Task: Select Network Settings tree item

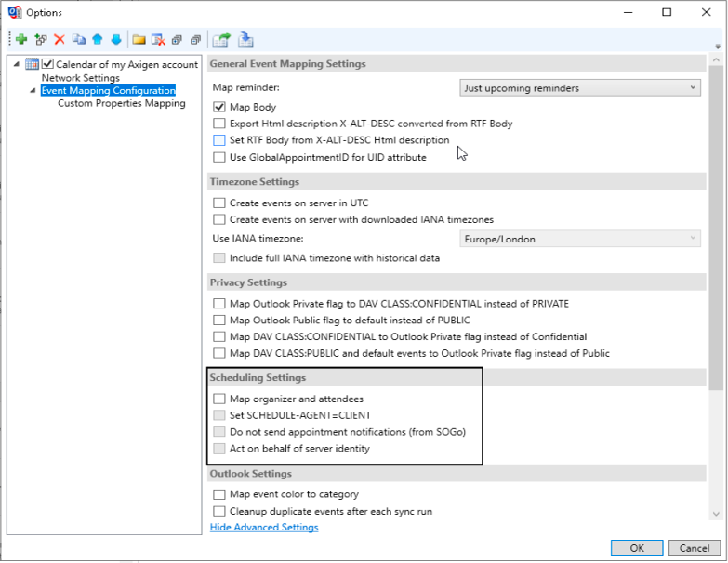Action: tap(80, 78)
